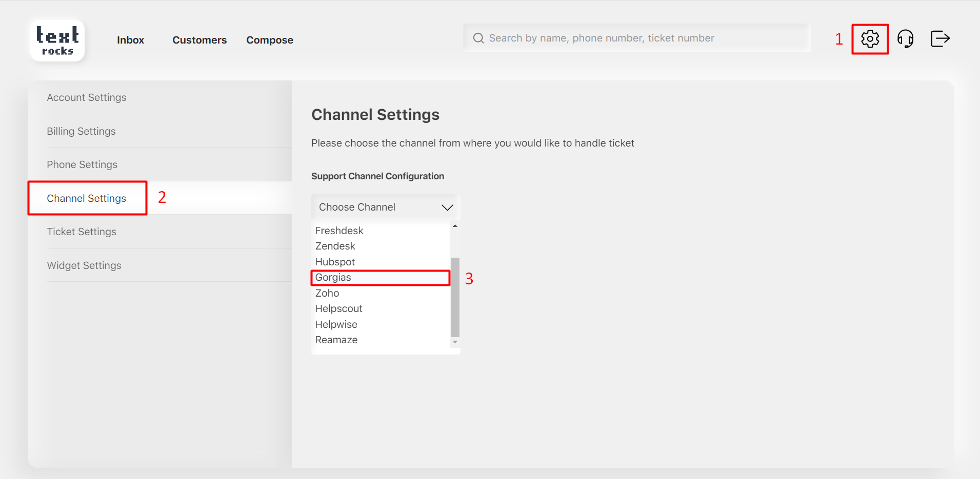
Task: Open settings via the gear icon
Action: click(870, 39)
